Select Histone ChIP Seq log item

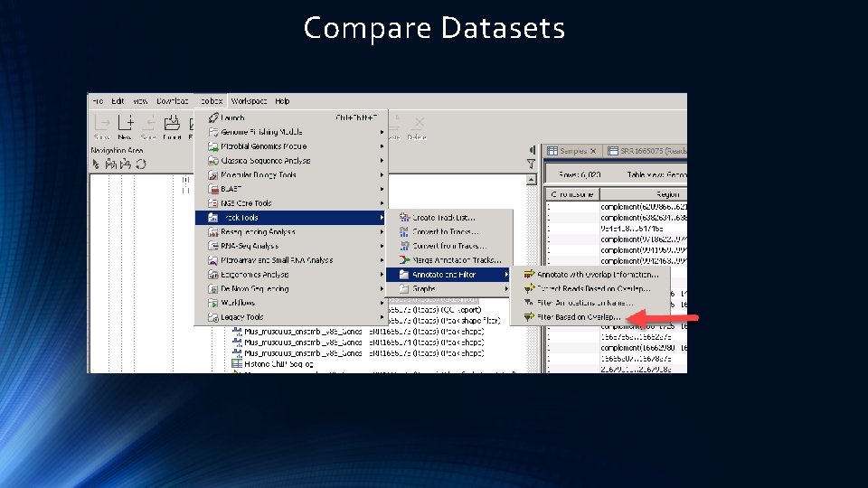pos(278,363)
